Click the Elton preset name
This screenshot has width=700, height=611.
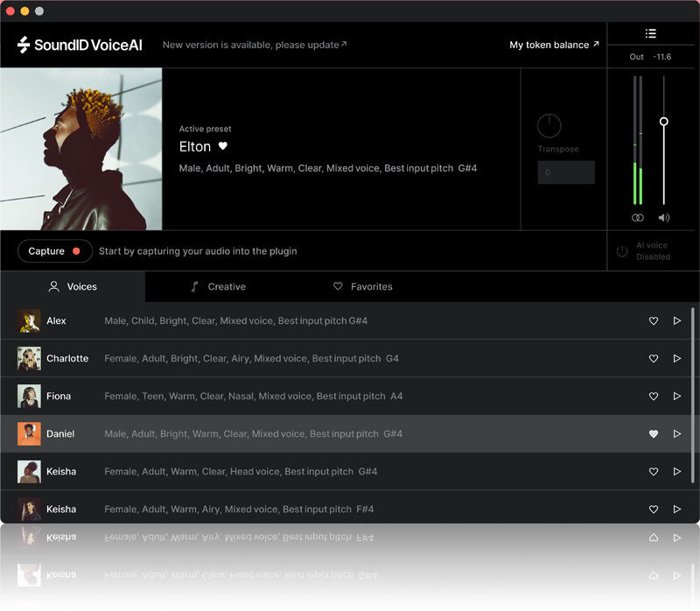(x=194, y=146)
